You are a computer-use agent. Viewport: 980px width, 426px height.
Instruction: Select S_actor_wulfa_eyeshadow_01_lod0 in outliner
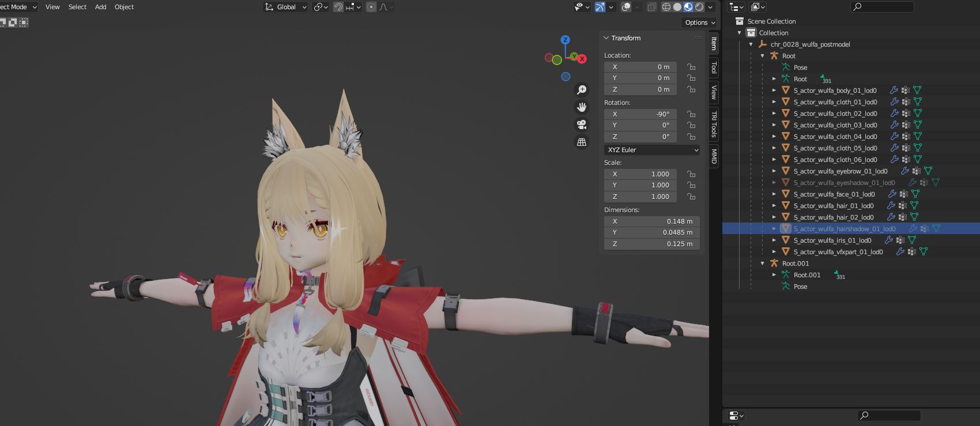[845, 183]
